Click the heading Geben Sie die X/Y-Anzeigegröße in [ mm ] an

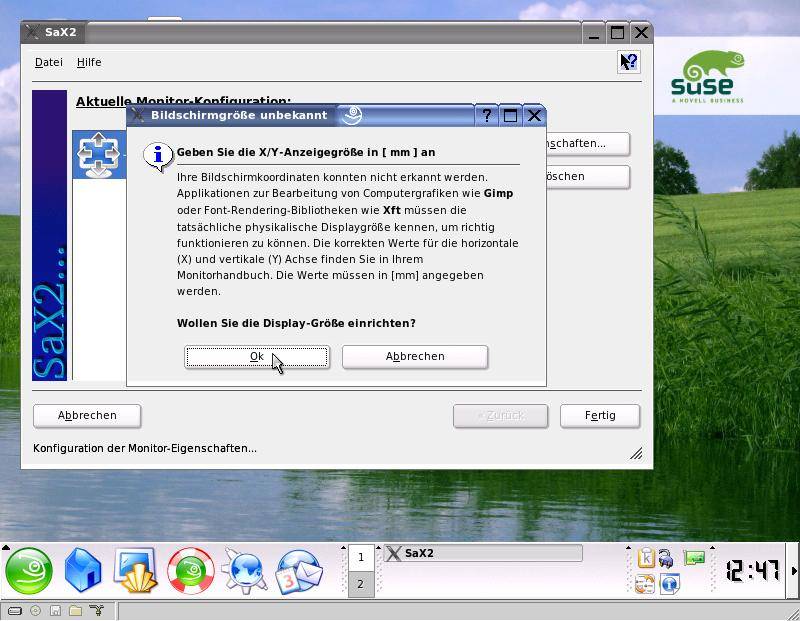click(306, 152)
